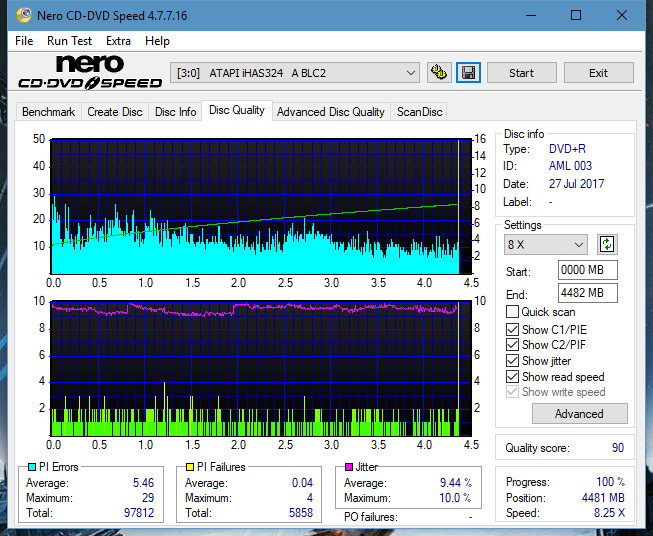The width and height of the screenshot is (653, 536).
Task: Click the disc ID AML 003
Action: point(570,166)
